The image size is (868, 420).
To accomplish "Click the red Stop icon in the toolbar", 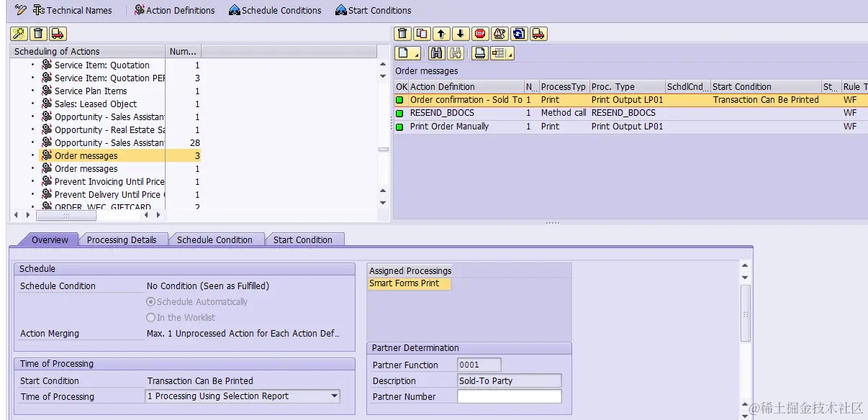I will 479,33.
